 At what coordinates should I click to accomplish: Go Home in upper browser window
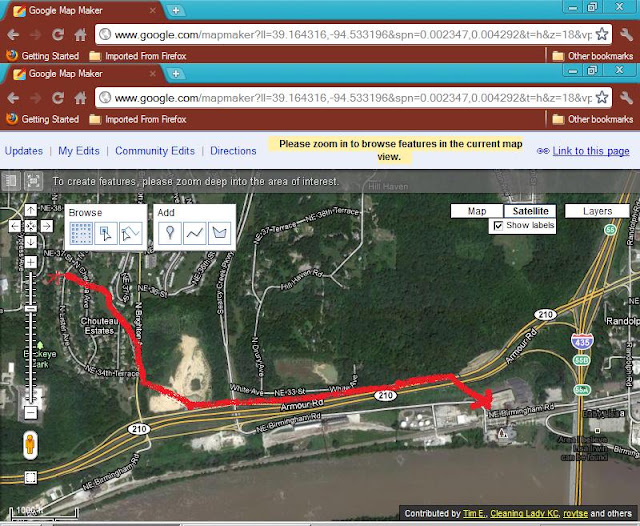click(80, 34)
